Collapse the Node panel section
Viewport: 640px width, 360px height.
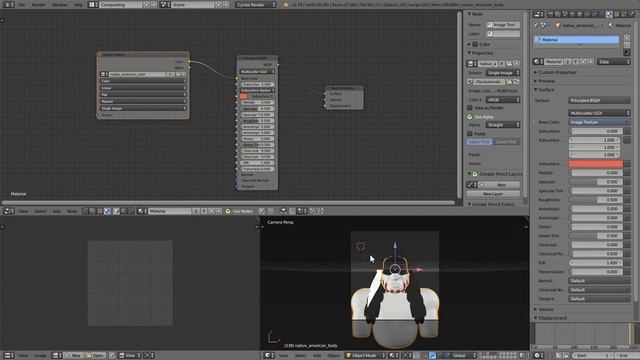[x=469, y=14]
